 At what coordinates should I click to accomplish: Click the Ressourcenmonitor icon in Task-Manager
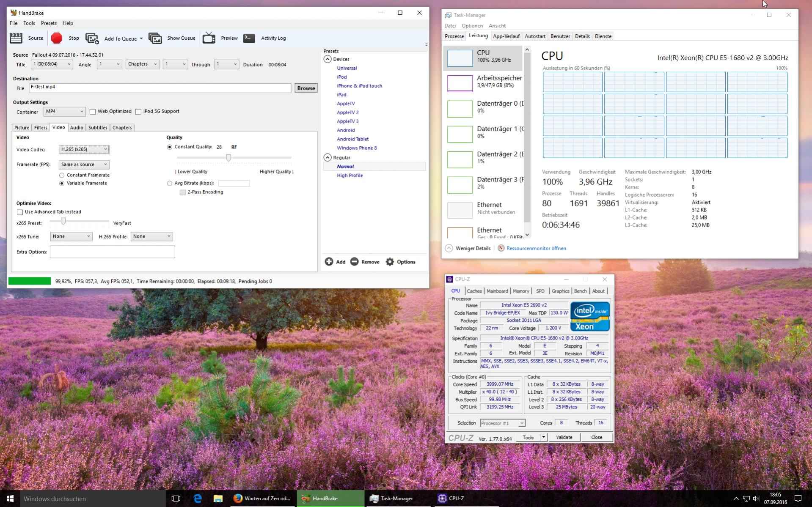(501, 248)
